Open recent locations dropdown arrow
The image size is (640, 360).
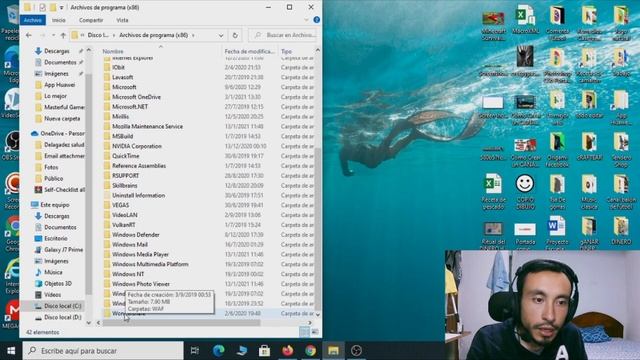53,36
